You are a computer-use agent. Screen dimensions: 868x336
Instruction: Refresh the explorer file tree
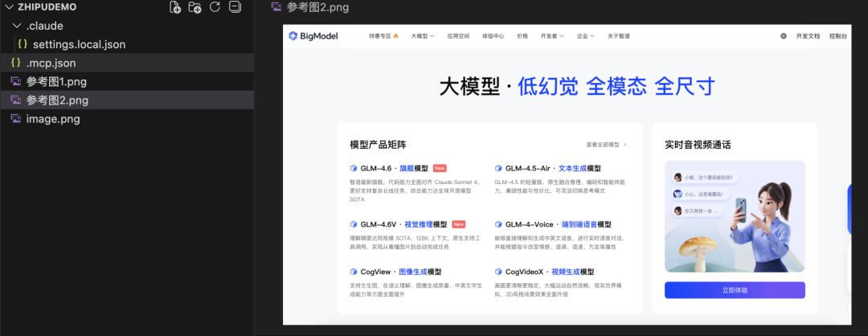[215, 7]
